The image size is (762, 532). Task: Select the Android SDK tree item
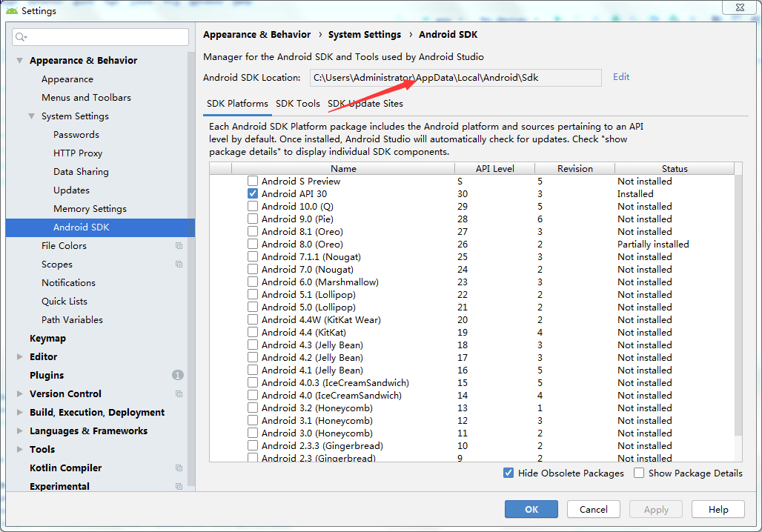tap(100, 227)
